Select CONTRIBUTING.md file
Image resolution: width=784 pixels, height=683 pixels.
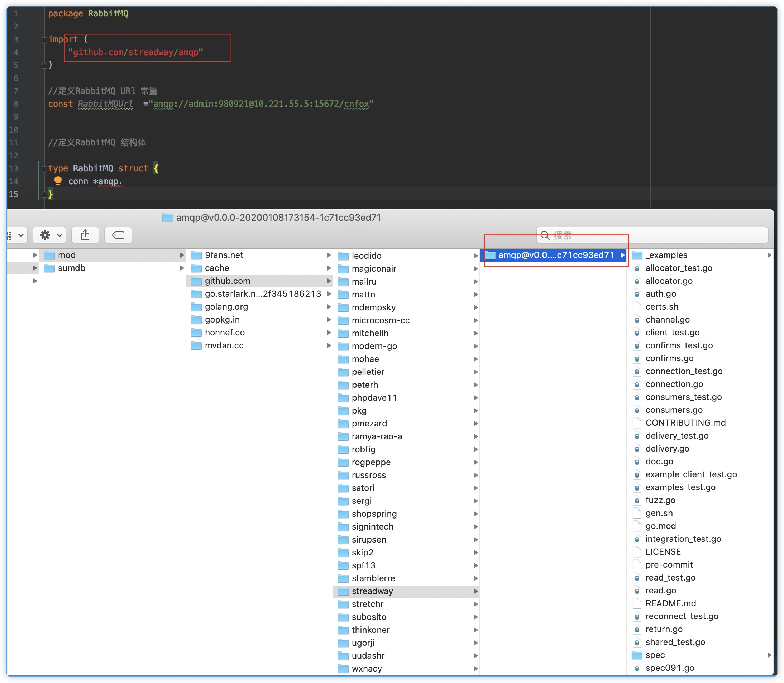[x=701, y=423]
